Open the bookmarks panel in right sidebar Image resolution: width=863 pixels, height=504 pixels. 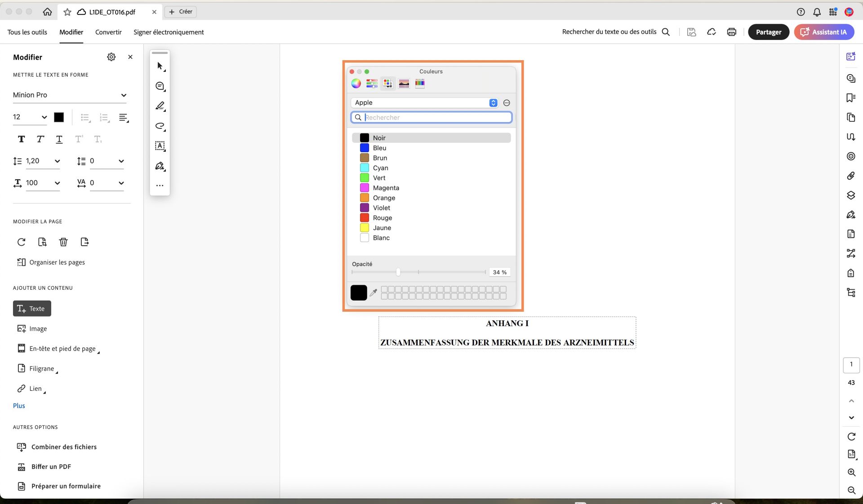851,97
